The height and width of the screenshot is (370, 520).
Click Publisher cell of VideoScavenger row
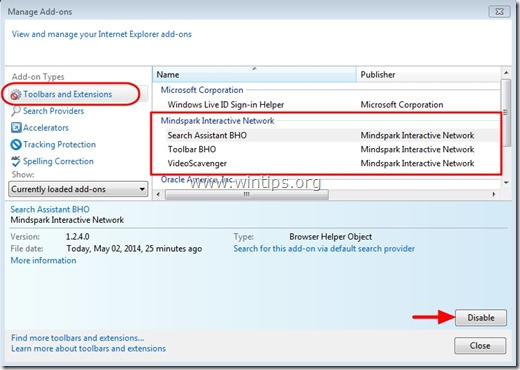[x=417, y=163]
